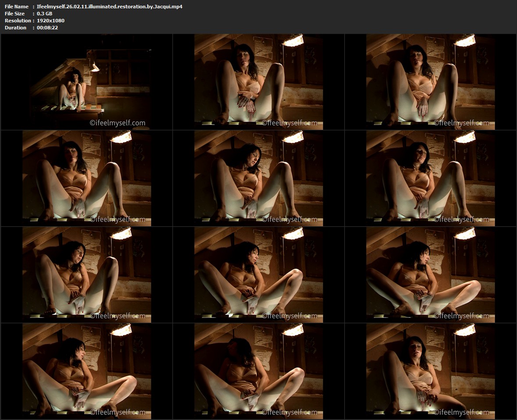Open the bottom row right thumbnail
Image resolution: width=517 pixels, height=420 pixels.
tap(431, 371)
